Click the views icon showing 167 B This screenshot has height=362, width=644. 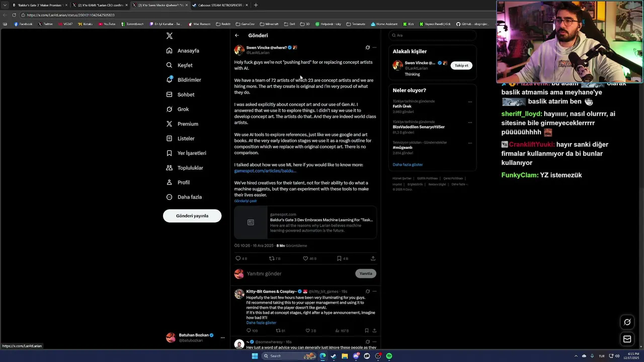(337, 331)
